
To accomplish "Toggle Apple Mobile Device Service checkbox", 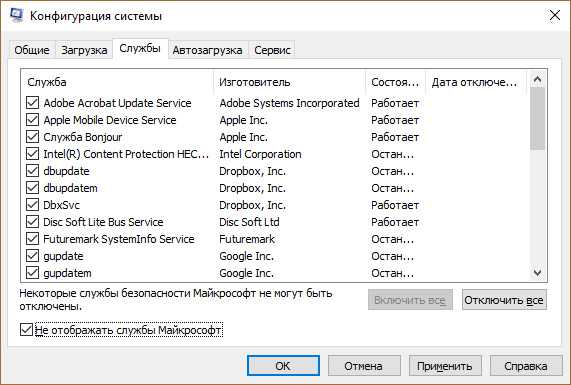I will pos(32,120).
